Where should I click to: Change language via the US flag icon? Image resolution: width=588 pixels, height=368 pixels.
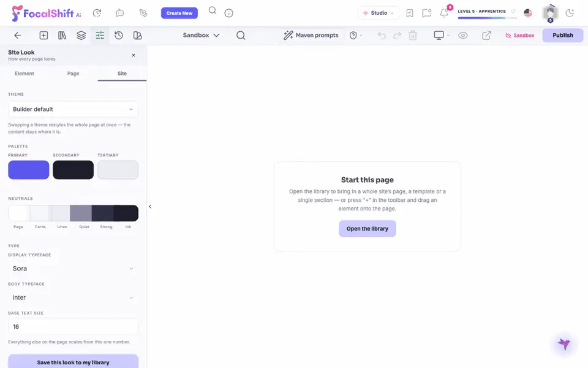pyautogui.click(x=528, y=13)
